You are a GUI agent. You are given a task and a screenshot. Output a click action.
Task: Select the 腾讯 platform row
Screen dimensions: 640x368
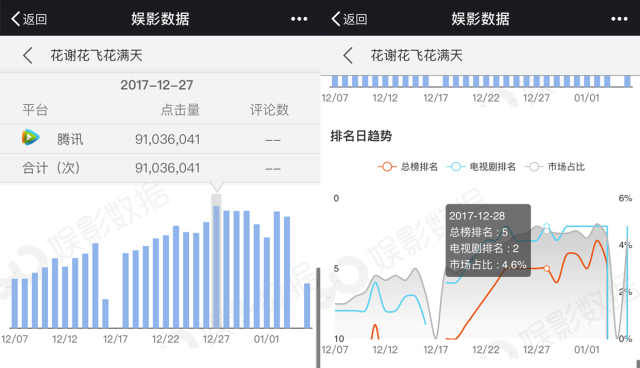tap(160, 139)
